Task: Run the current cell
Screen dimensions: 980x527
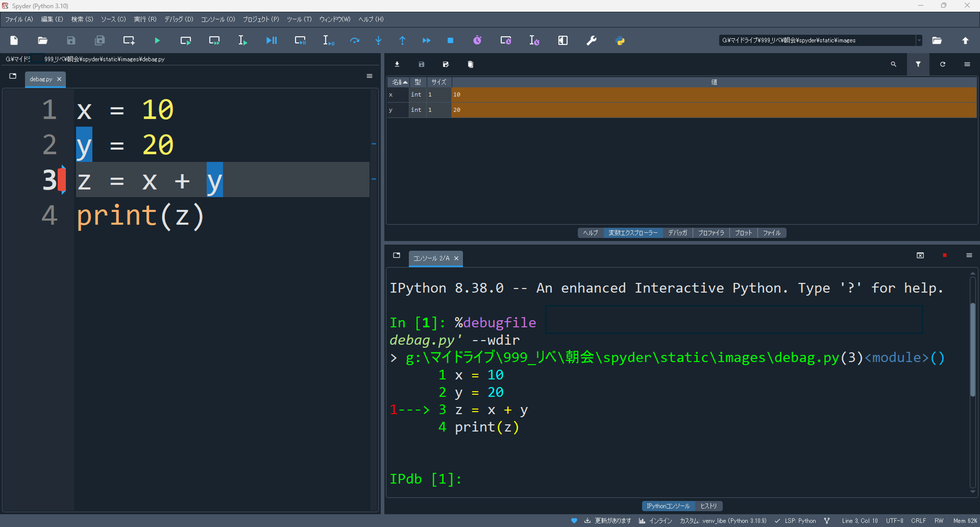Action: pyautogui.click(x=186, y=40)
